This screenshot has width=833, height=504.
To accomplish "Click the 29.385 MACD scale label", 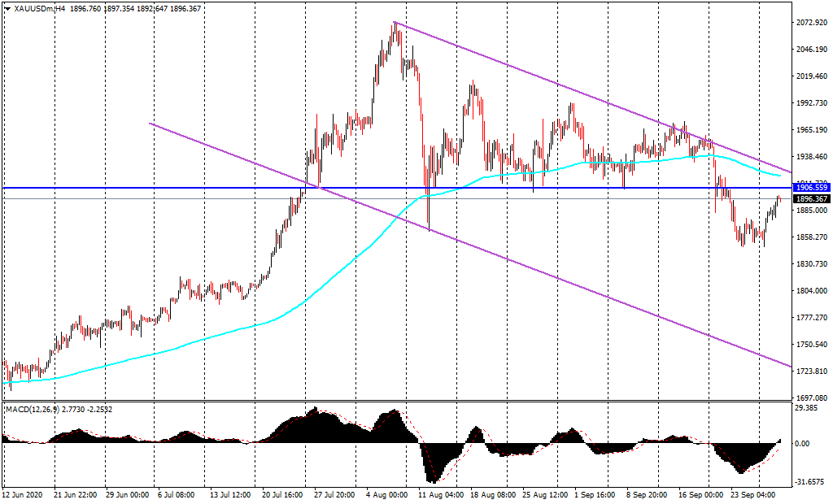I will coord(808,409).
